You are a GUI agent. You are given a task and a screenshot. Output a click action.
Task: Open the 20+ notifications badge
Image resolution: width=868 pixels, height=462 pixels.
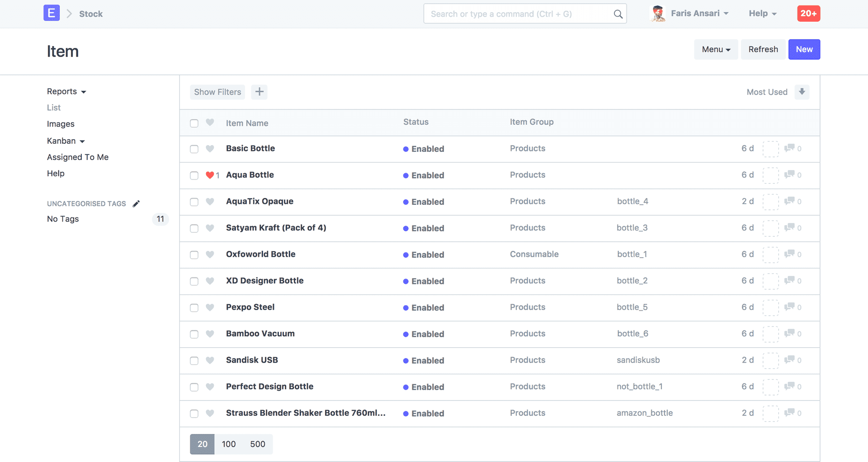(x=808, y=14)
